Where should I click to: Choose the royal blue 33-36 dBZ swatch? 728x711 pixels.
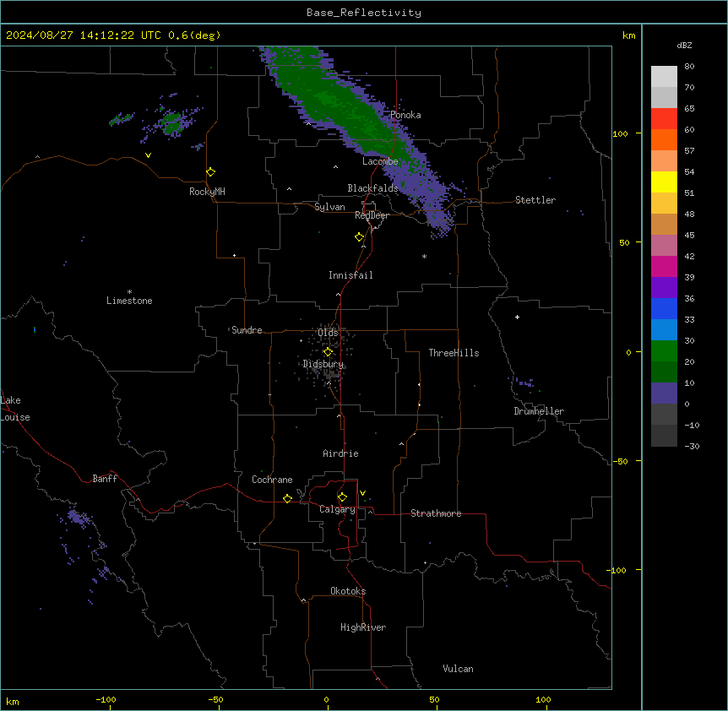coord(664,308)
